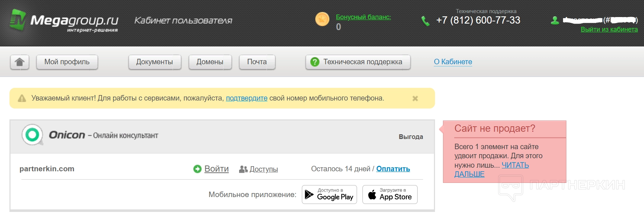
Task: Open the Google Play app badge
Action: tap(329, 195)
